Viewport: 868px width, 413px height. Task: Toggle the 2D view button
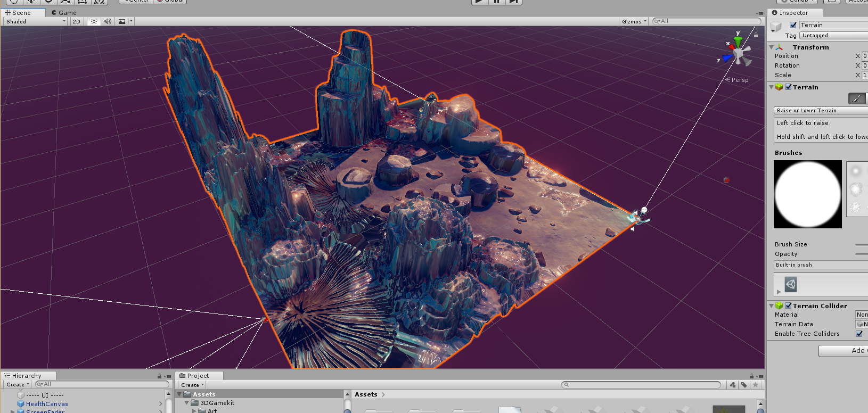76,21
